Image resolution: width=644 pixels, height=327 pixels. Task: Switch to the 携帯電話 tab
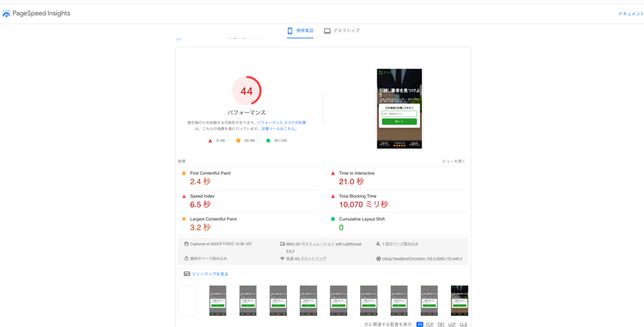(x=301, y=31)
